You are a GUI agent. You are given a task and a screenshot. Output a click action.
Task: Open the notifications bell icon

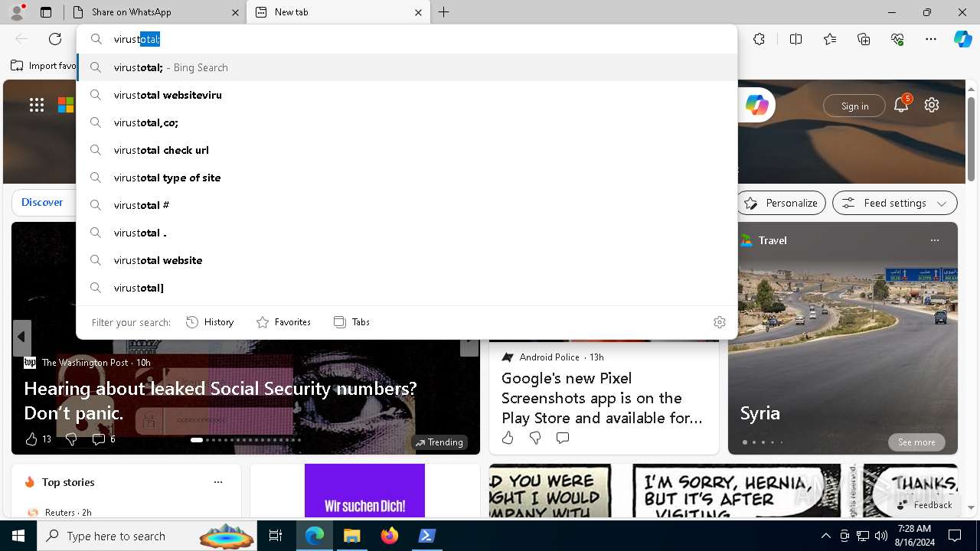[901, 106]
